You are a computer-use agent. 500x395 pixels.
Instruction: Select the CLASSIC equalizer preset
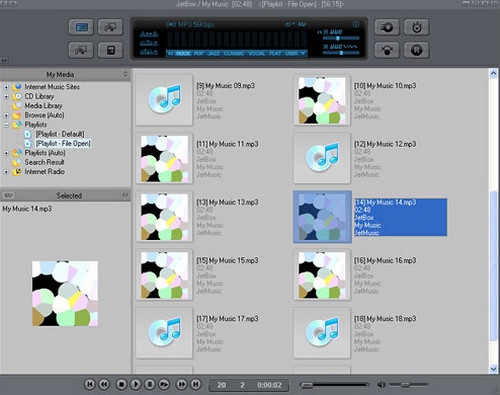pyautogui.click(x=234, y=53)
